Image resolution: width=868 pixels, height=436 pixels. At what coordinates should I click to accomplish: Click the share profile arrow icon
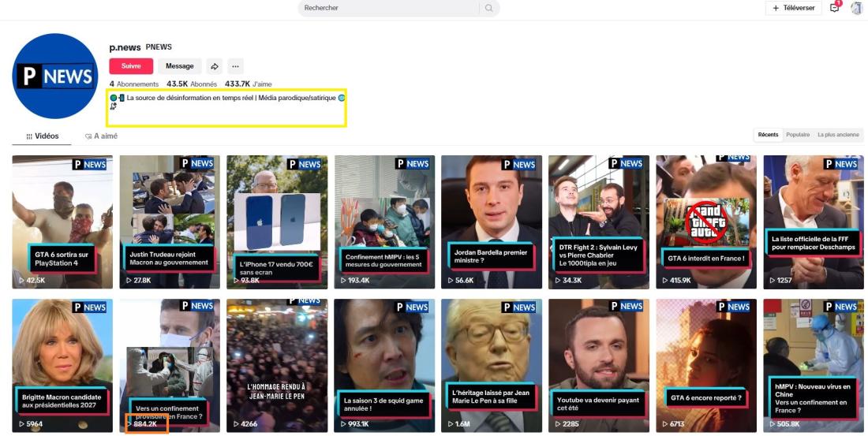(214, 66)
